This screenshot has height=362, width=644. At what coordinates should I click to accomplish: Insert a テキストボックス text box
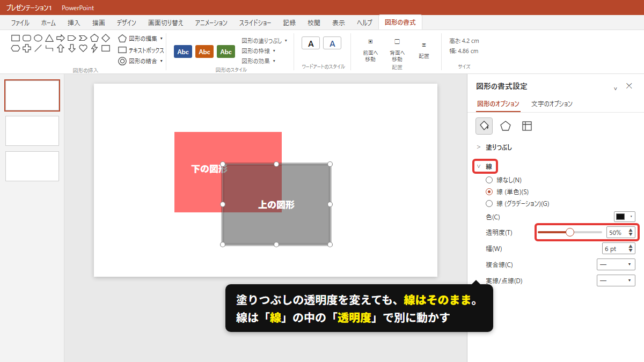tap(141, 50)
